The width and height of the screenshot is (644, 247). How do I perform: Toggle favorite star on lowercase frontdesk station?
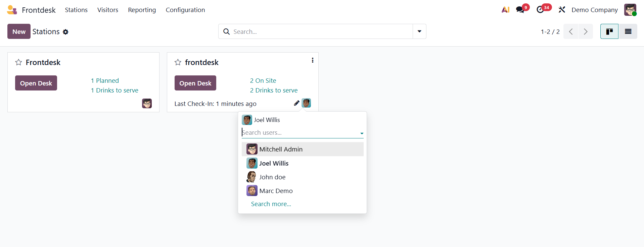(178, 62)
